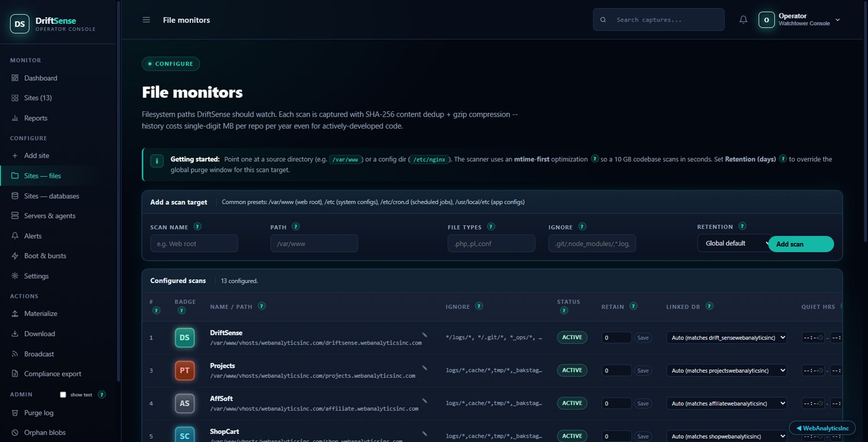The image size is (868, 442).
Task: Open the Retention Global default dropdown
Action: tap(733, 244)
